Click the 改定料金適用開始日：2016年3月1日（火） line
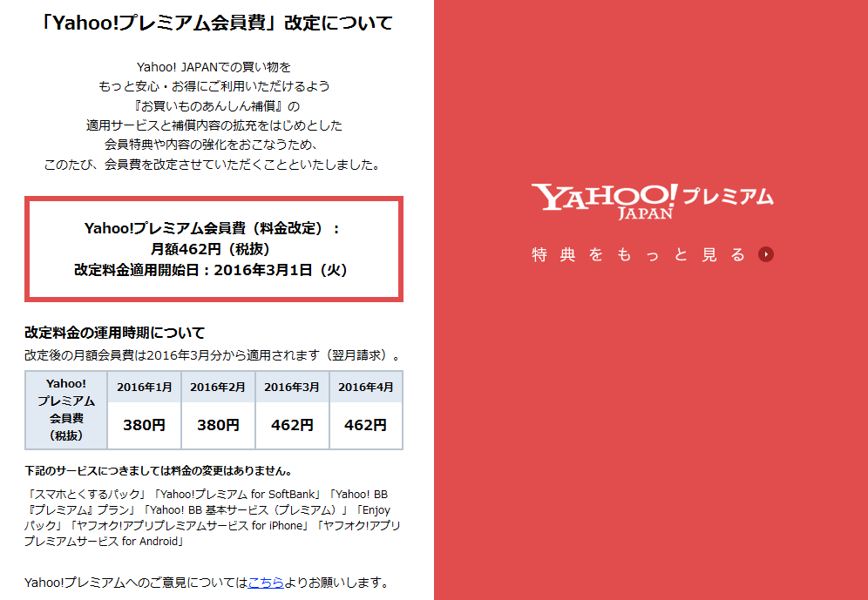Screen dimensions: 868x600 (x=210, y=270)
